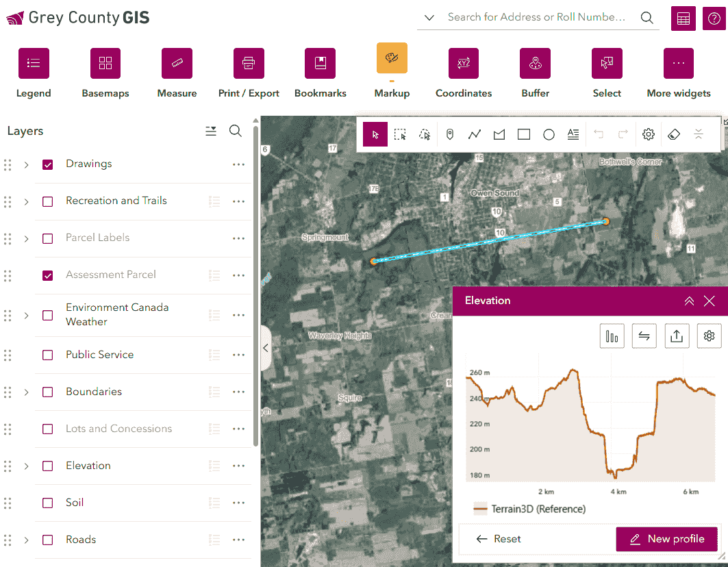Select the polyline drawing tool
The height and width of the screenshot is (567, 728).
[x=474, y=135]
